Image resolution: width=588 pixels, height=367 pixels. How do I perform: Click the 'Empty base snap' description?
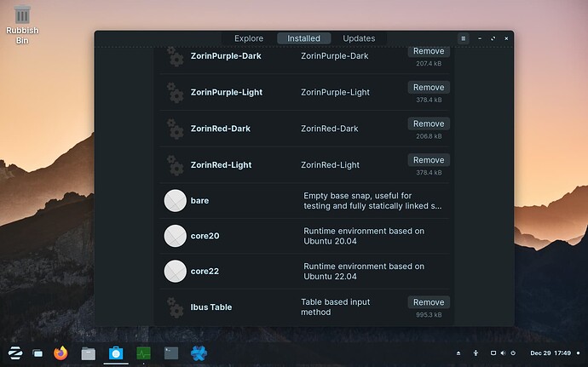[372, 201]
